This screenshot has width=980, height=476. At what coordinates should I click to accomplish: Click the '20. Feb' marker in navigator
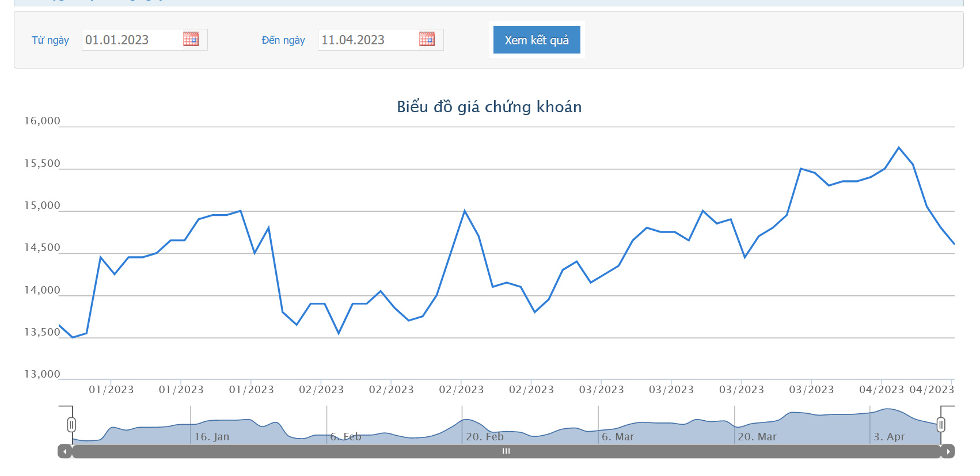(484, 437)
